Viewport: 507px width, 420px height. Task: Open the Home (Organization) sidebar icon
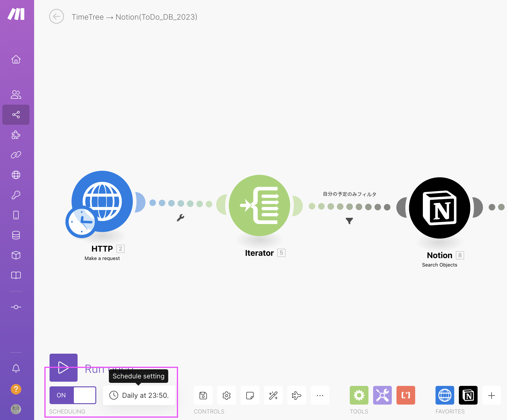pyautogui.click(x=16, y=59)
